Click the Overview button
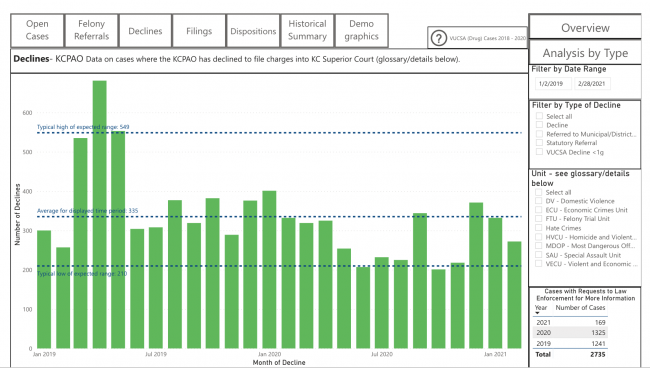The width and height of the screenshot is (650, 368). [x=585, y=27]
